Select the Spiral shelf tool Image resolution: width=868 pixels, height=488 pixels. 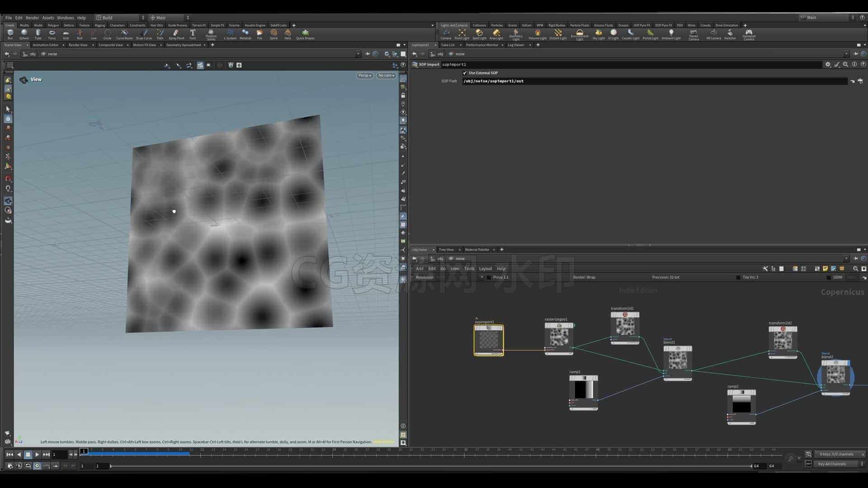point(274,34)
